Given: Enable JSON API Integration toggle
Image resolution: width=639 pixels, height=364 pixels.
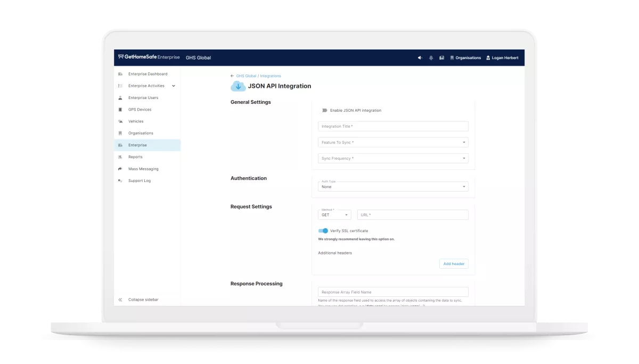Looking at the screenshot, I should [323, 111].
